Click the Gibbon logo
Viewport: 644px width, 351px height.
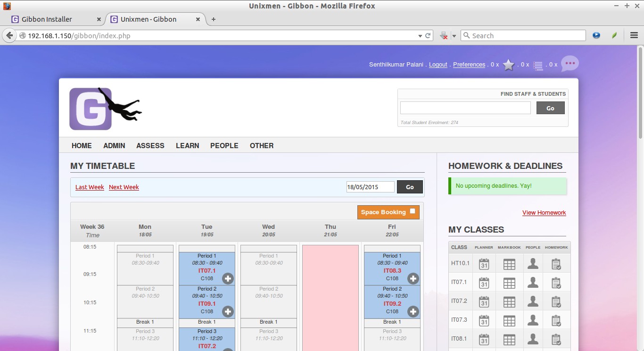(106, 109)
